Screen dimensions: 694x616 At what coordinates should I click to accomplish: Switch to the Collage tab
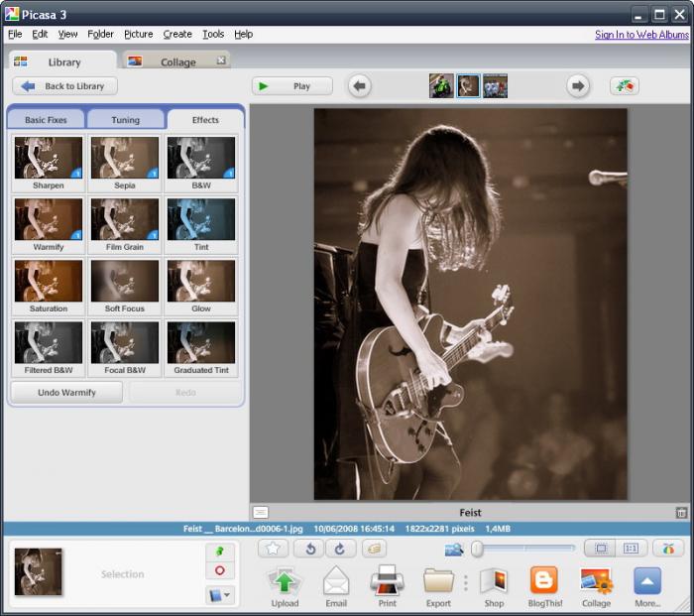(x=177, y=62)
